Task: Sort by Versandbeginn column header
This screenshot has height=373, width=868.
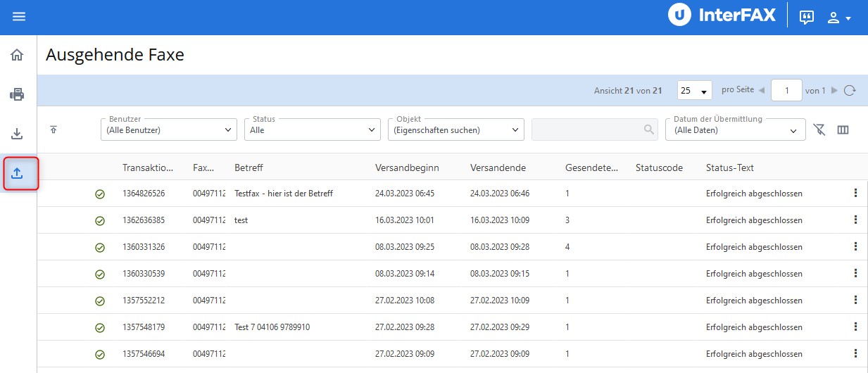Action: 407,167
